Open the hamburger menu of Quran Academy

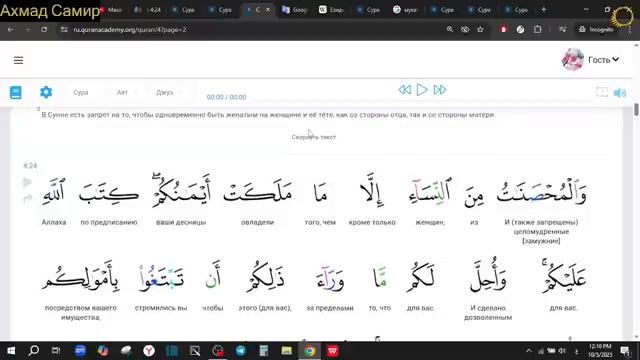[x=18, y=60]
